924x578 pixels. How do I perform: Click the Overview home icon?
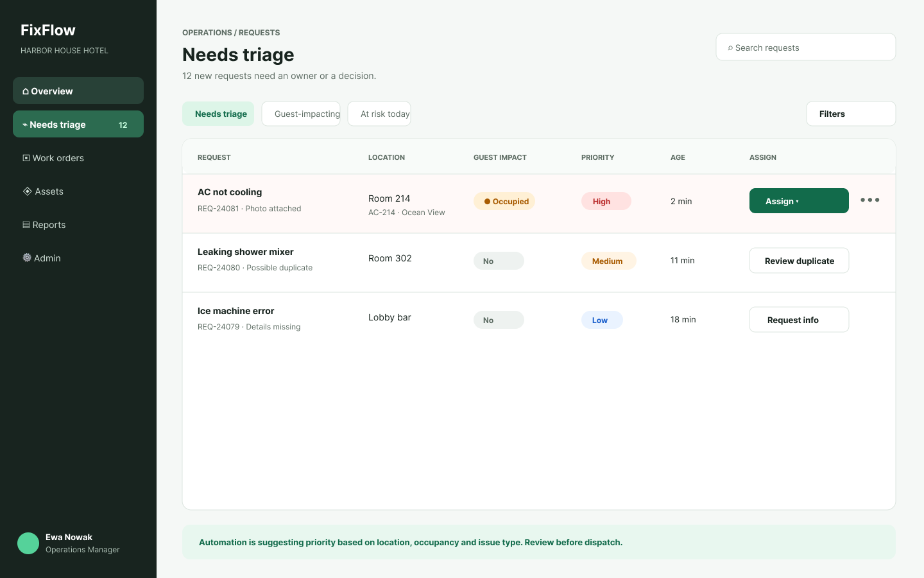[x=26, y=91]
